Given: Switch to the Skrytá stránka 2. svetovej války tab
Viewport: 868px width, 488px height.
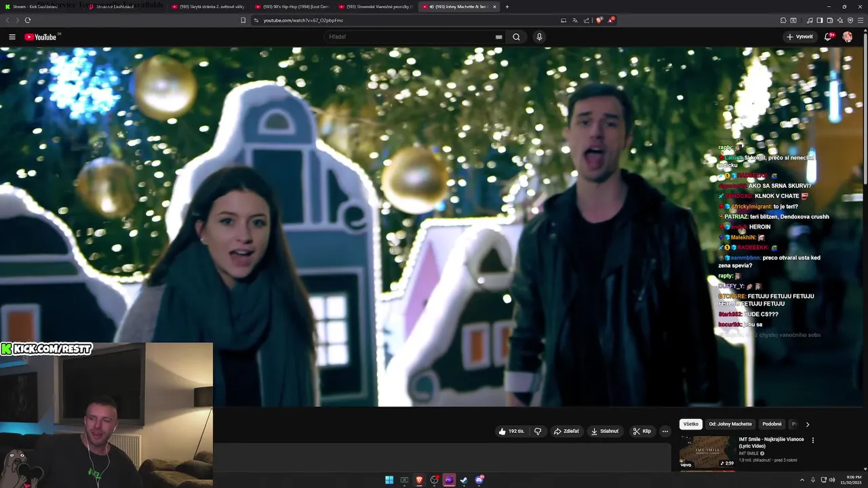Looking at the screenshot, I should 209,7.
